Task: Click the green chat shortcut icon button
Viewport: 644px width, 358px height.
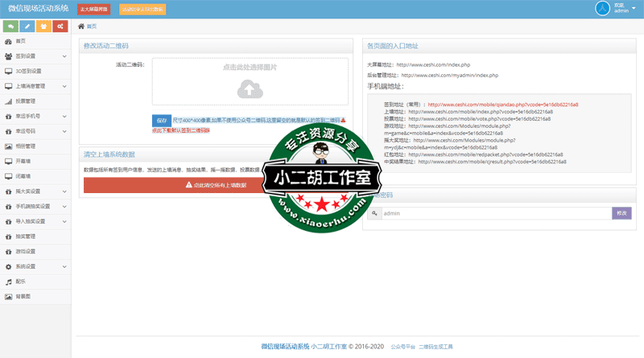Action: (10, 27)
